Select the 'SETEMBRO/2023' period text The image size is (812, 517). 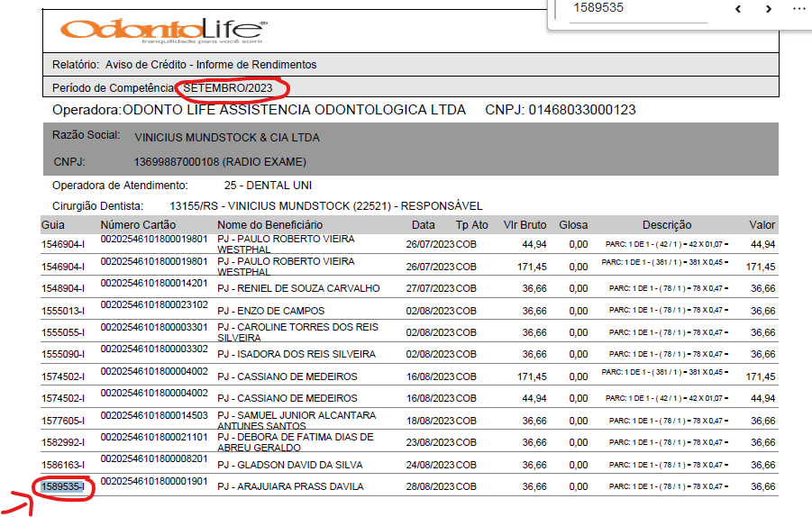pos(228,88)
